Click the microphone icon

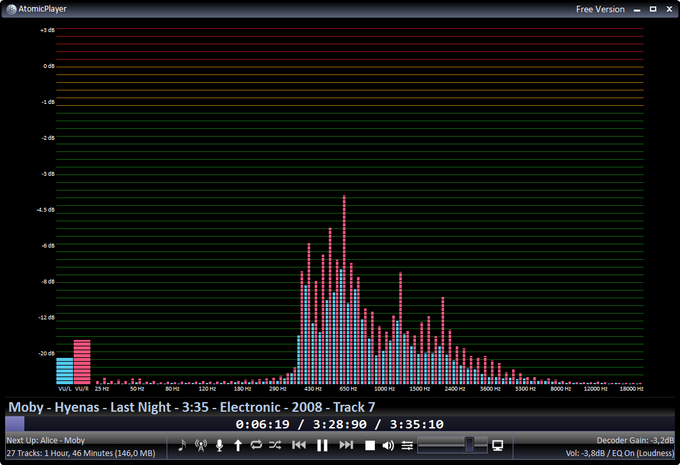tap(219, 445)
